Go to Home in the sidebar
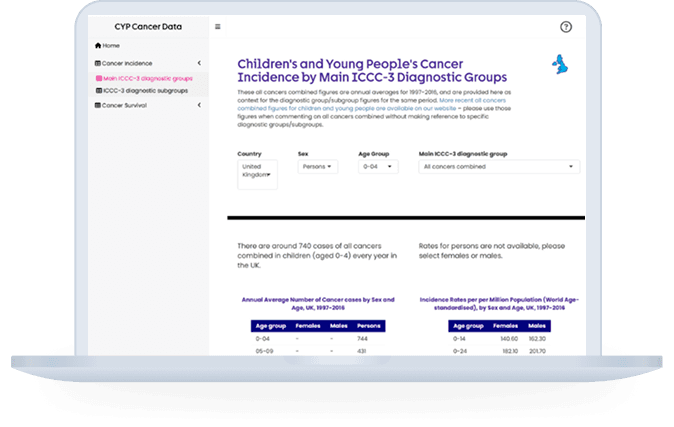 110,45
